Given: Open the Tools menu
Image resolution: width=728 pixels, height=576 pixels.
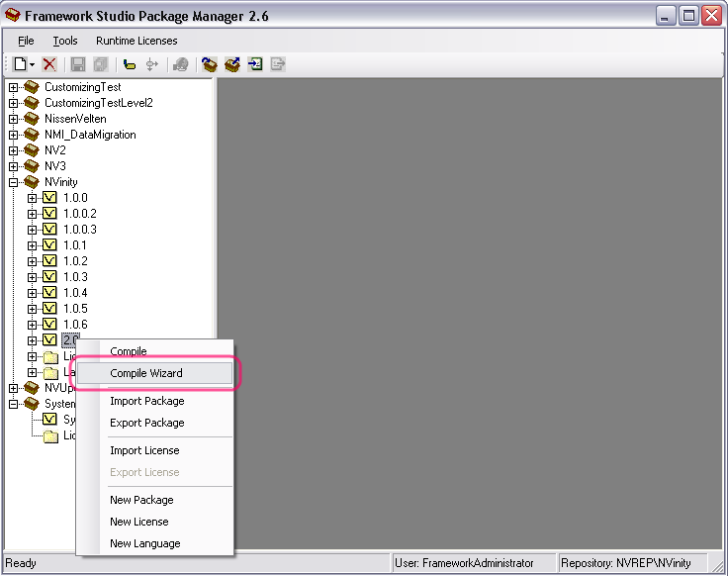Looking at the screenshot, I should click(65, 41).
